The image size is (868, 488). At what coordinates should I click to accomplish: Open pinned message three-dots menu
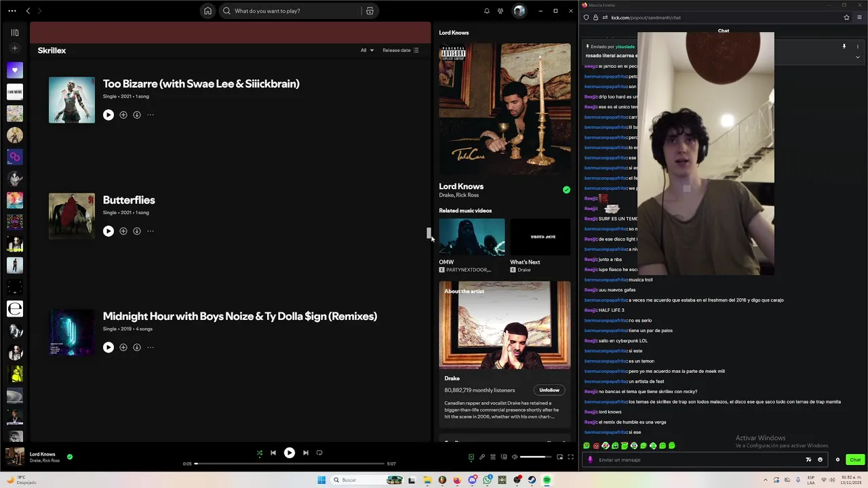(857, 47)
